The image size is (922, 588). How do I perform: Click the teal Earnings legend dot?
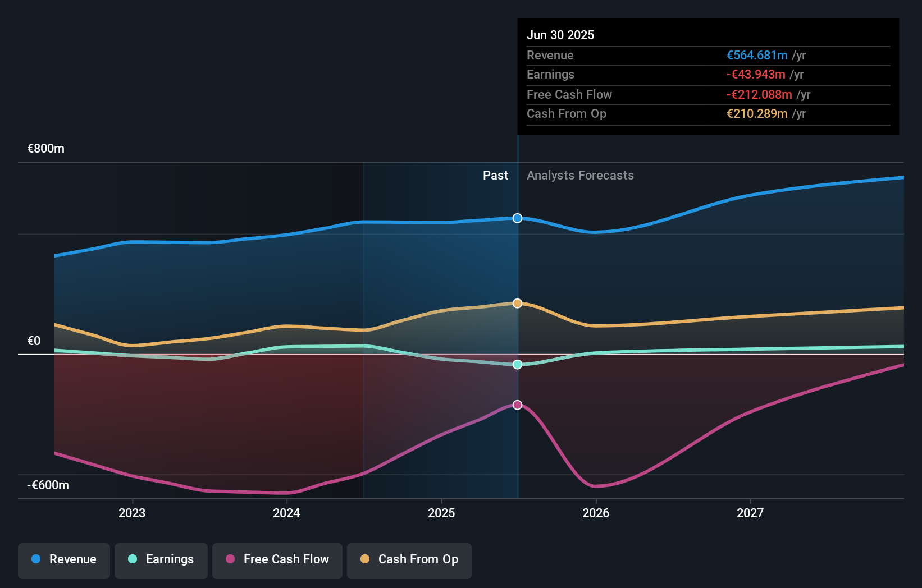[x=131, y=559]
